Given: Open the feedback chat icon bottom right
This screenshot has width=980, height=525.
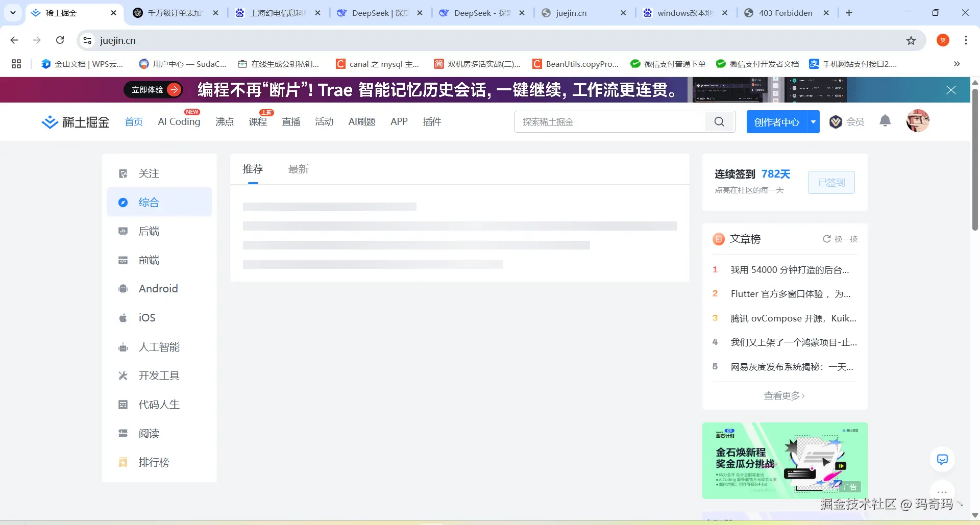Looking at the screenshot, I should [942, 459].
